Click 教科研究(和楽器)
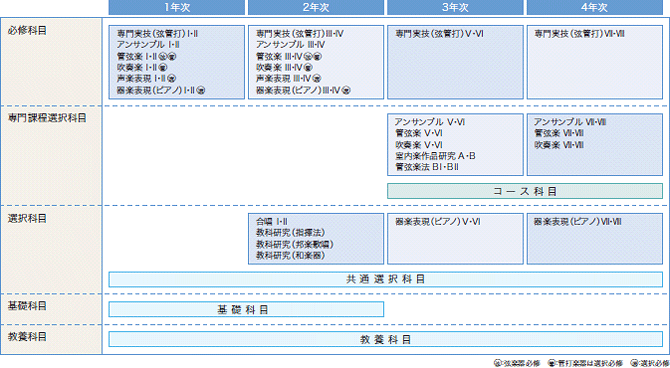 pyautogui.click(x=291, y=256)
